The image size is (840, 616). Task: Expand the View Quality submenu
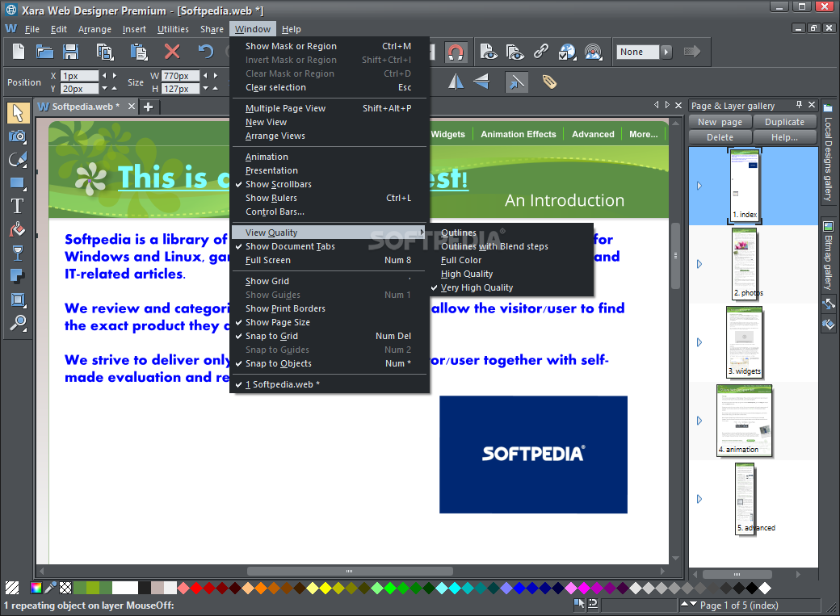(x=330, y=233)
